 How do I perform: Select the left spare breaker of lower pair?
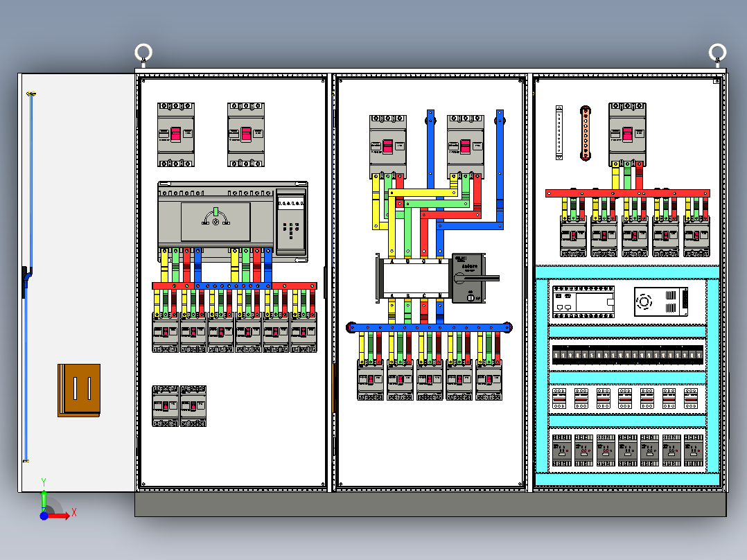166,406
